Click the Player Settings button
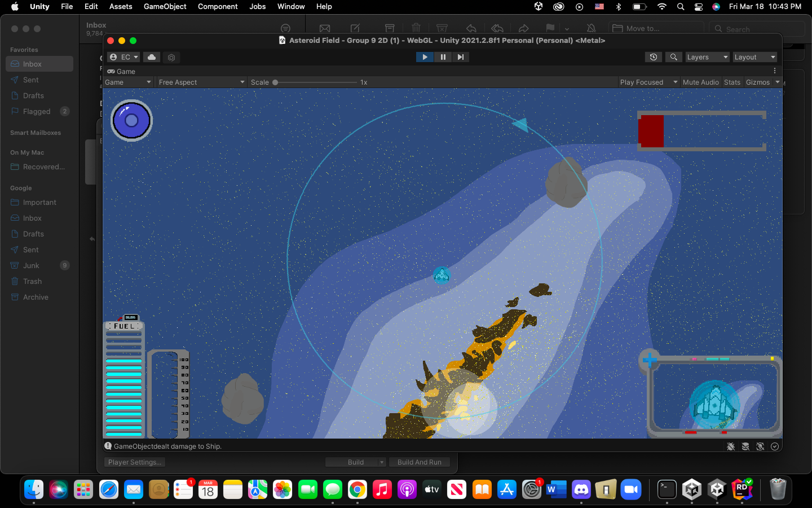The height and width of the screenshot is (508, 812). tap(135, 462)
